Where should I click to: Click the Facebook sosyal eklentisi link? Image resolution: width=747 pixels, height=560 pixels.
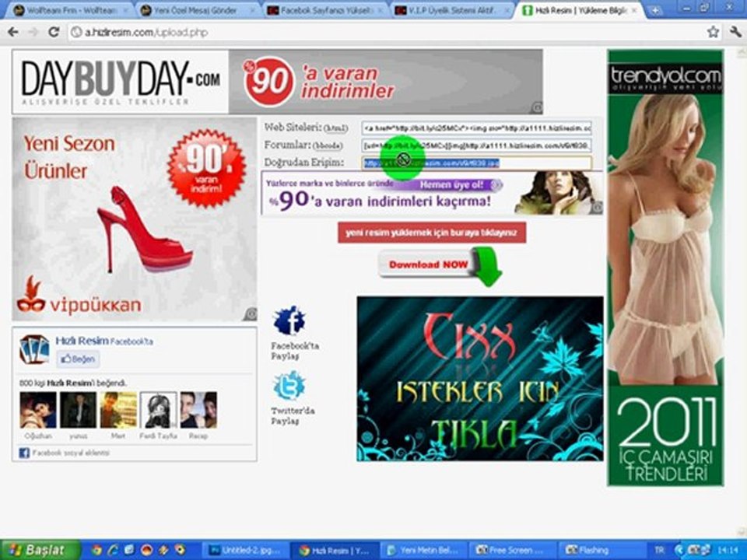click(x=71, y=453)
